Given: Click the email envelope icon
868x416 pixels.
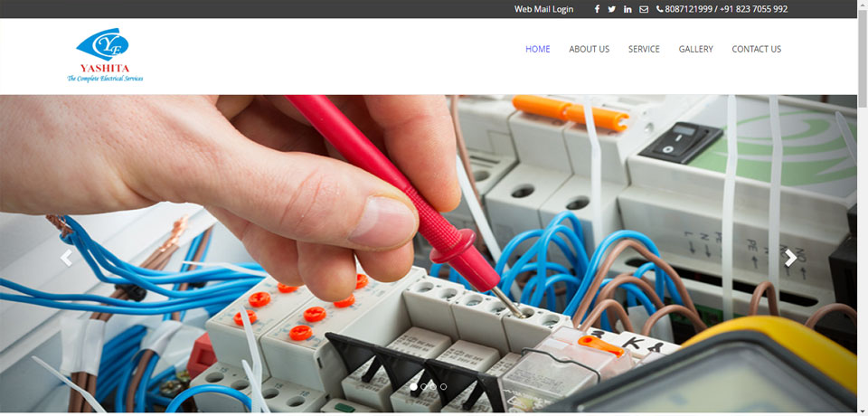Looking at the screenshot, I should pos(643,9).
